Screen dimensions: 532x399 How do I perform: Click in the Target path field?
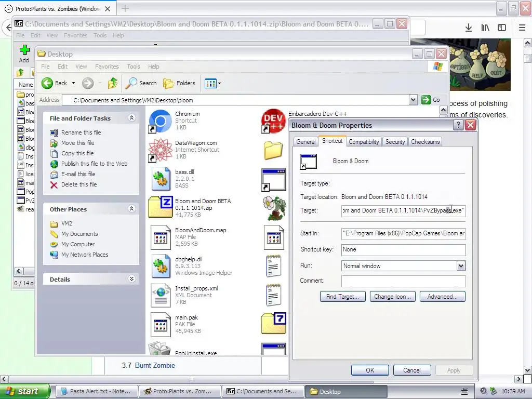tap(403, 211)
